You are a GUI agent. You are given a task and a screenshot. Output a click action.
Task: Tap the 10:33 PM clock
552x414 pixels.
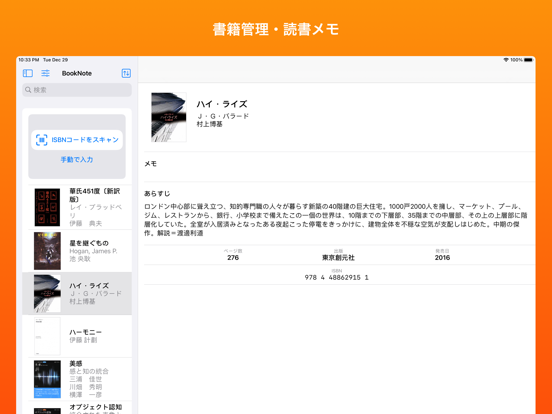[29, 60]
